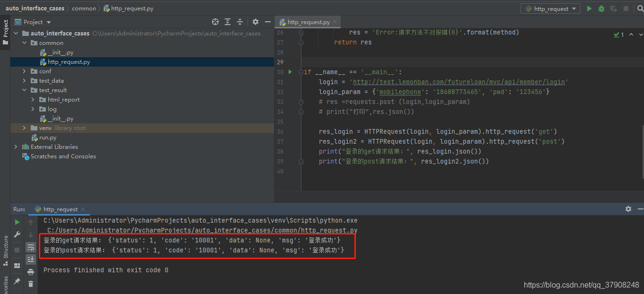
Task: Run with coverage from the top toolbar
Action: click(614, 9)
